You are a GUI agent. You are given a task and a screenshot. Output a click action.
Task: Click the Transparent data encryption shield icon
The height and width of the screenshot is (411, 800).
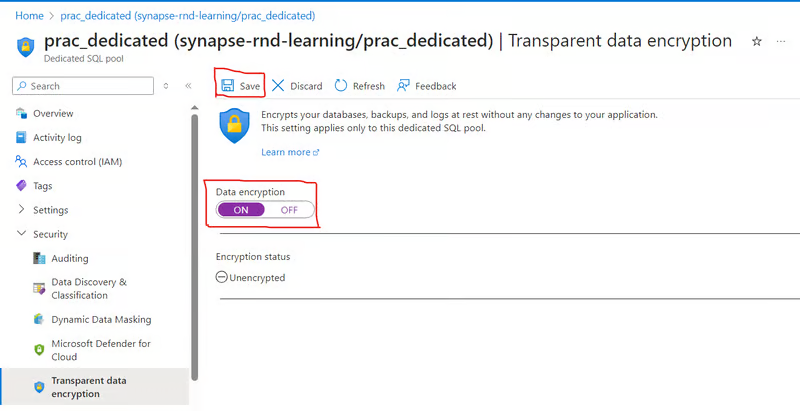39,387
